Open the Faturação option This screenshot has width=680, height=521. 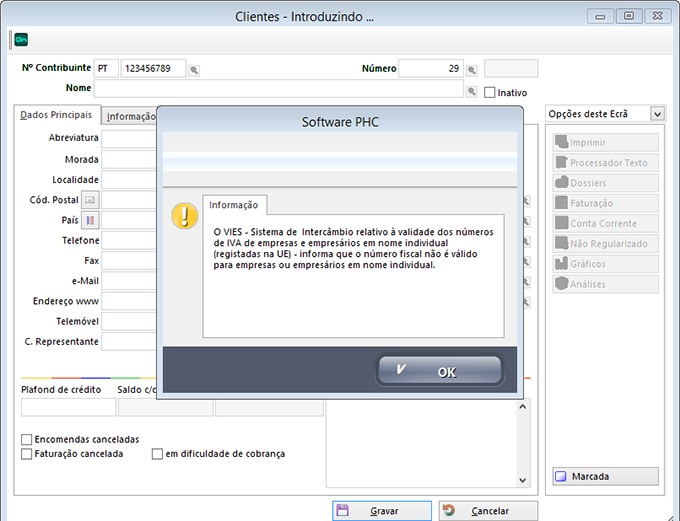pos(605,203)
